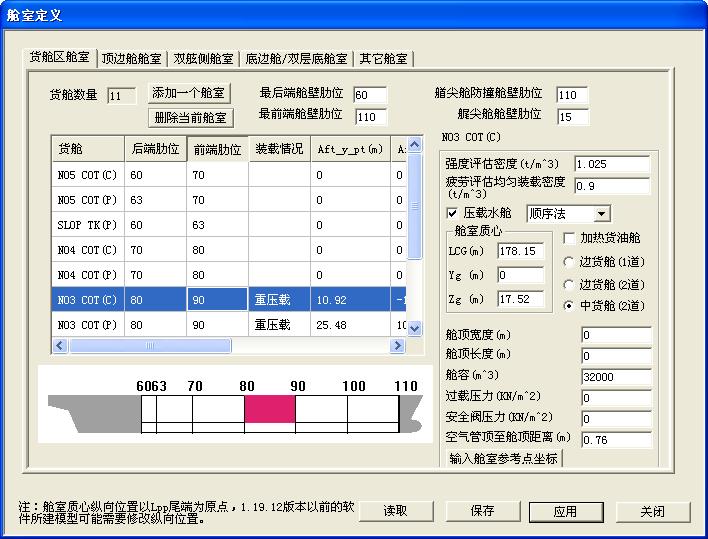Viewport: 708px width, 539px height.
Task: Toggle the 压载水舱 checkbox
Action: pos(453,213)
